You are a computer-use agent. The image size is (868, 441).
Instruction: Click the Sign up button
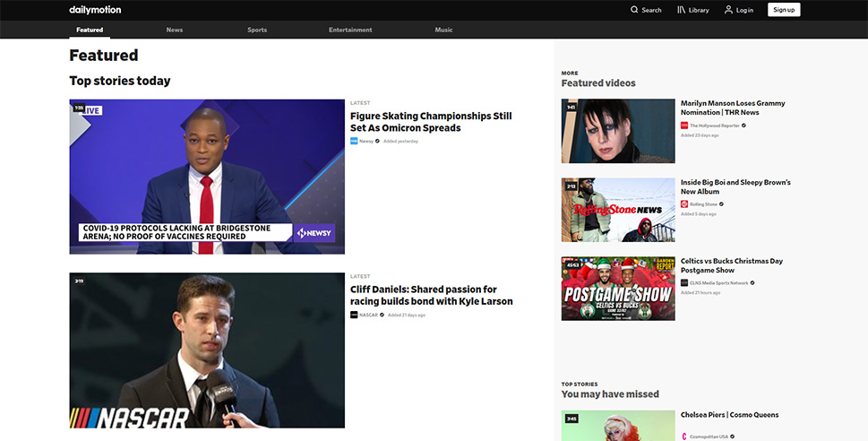(x=784, y=10)
